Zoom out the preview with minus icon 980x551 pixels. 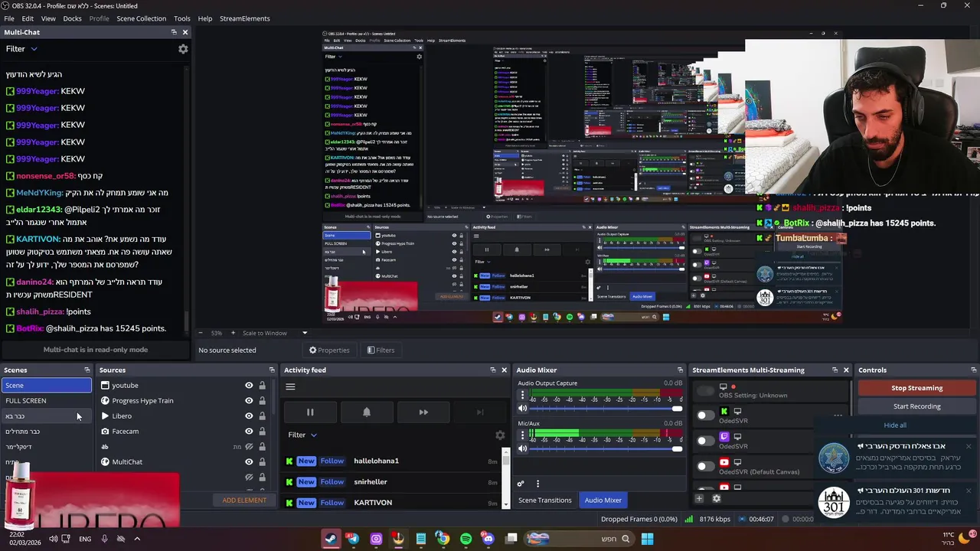(201, 333)
